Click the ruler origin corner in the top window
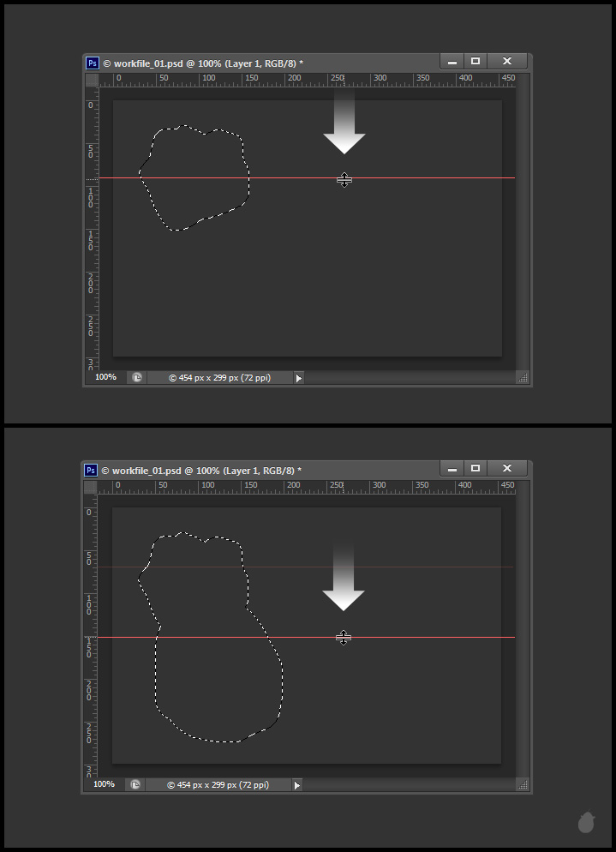616x852 pixels. [92, 80]
